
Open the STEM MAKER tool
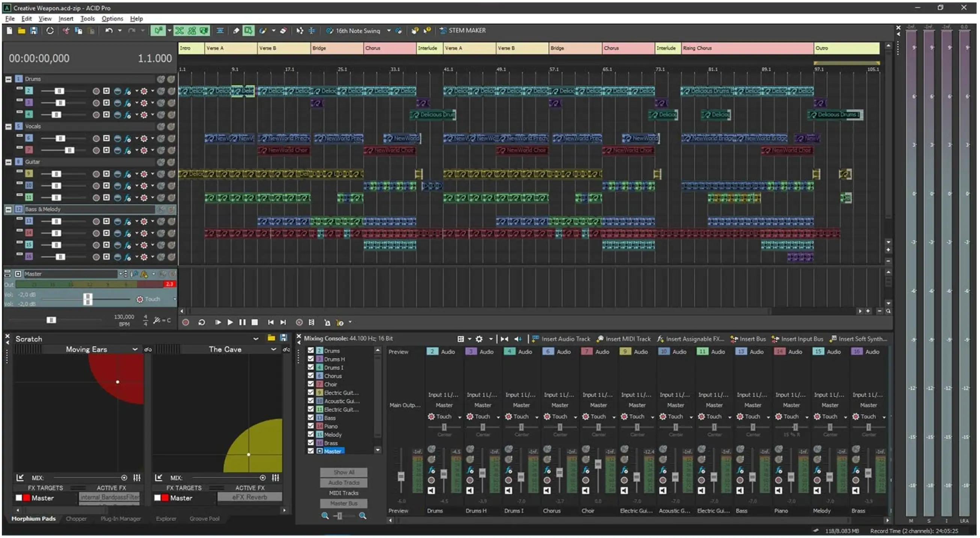pyautogui.click(x=463, y=30)
